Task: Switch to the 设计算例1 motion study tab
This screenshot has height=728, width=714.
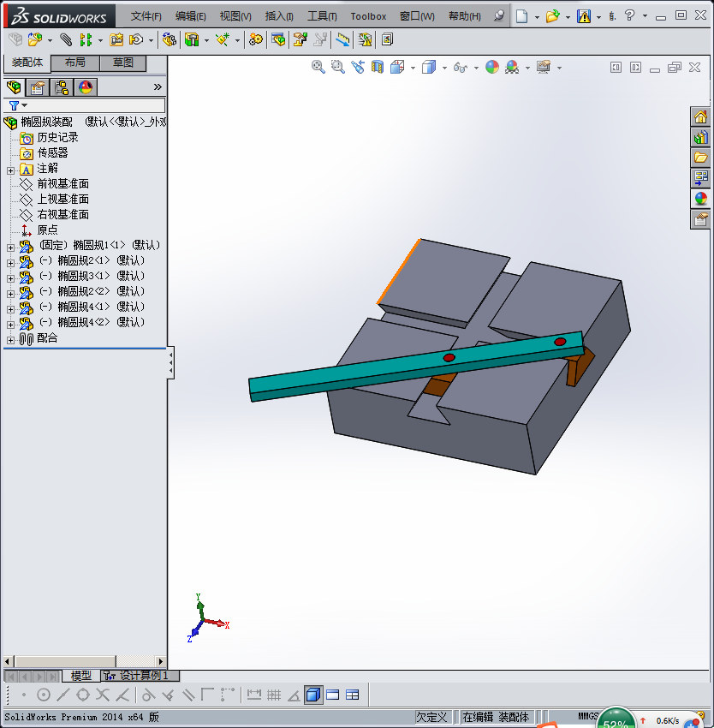Action: tap(140, 676)
